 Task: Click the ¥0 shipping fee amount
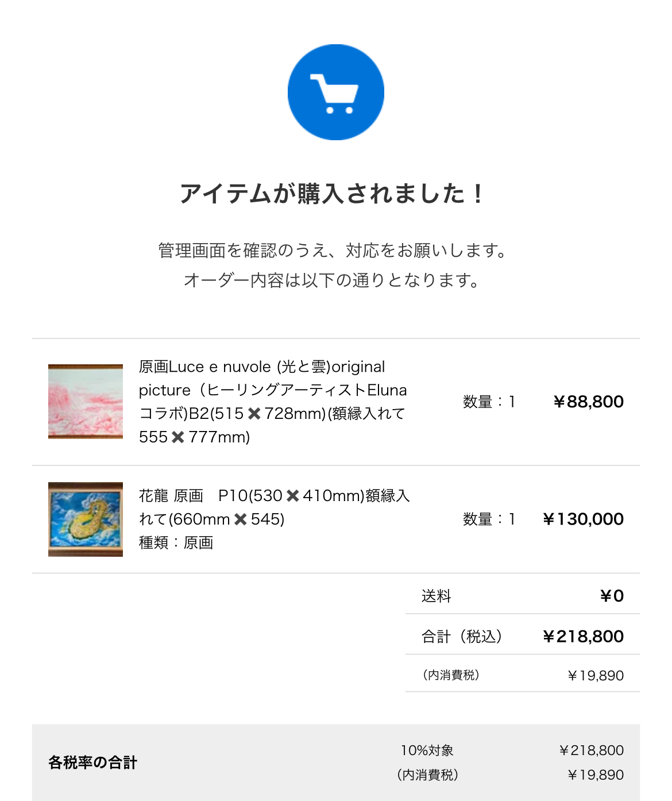tap(612, 596)
